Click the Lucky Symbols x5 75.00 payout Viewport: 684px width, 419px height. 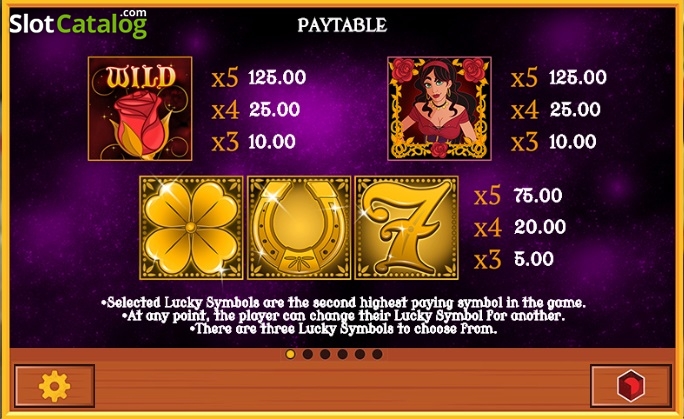tap(518, 195)
